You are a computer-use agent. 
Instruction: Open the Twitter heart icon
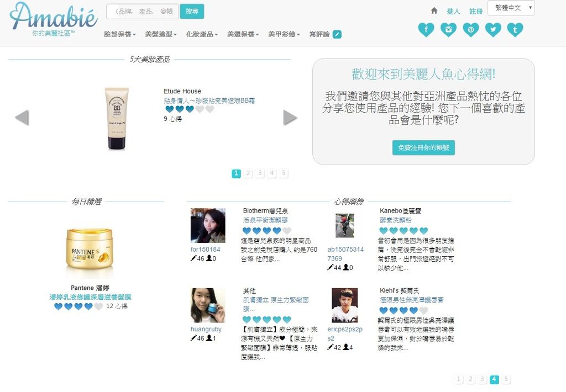[493, 30]
